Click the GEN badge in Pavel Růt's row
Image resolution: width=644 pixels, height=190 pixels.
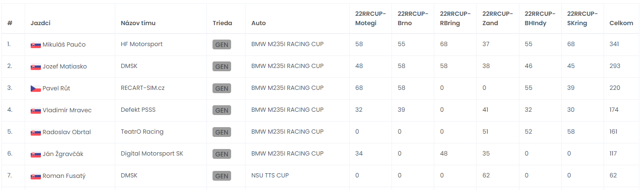(x=222, y=88)
